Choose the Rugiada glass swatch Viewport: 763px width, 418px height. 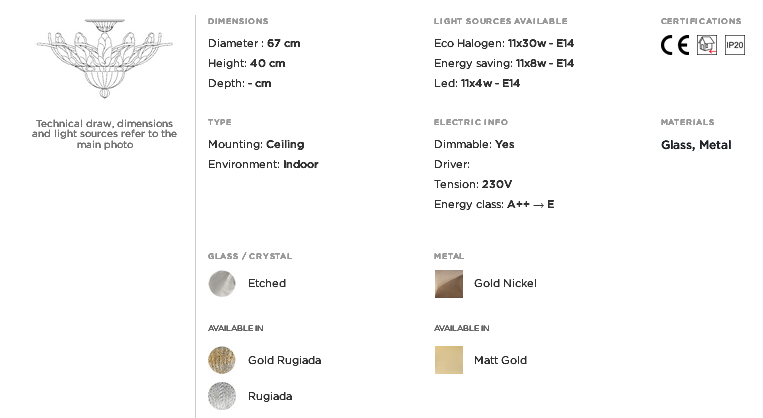tap(222, 396)
